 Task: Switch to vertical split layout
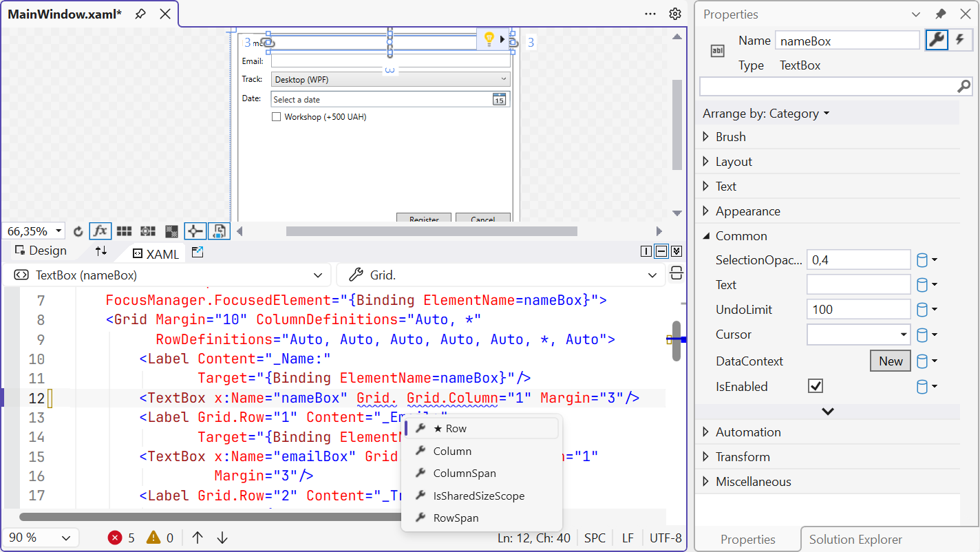[x=646, y=251]
